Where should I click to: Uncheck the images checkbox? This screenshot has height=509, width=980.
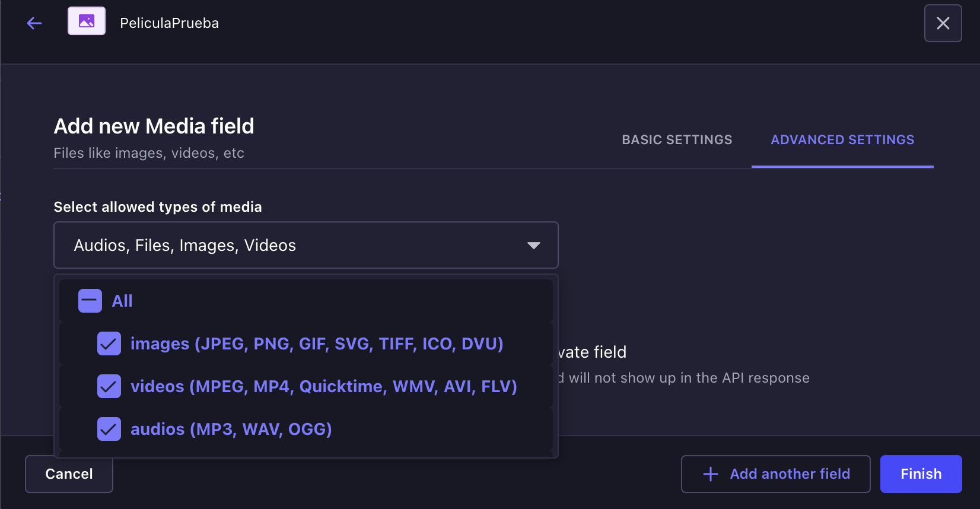(x=109, y=343)
